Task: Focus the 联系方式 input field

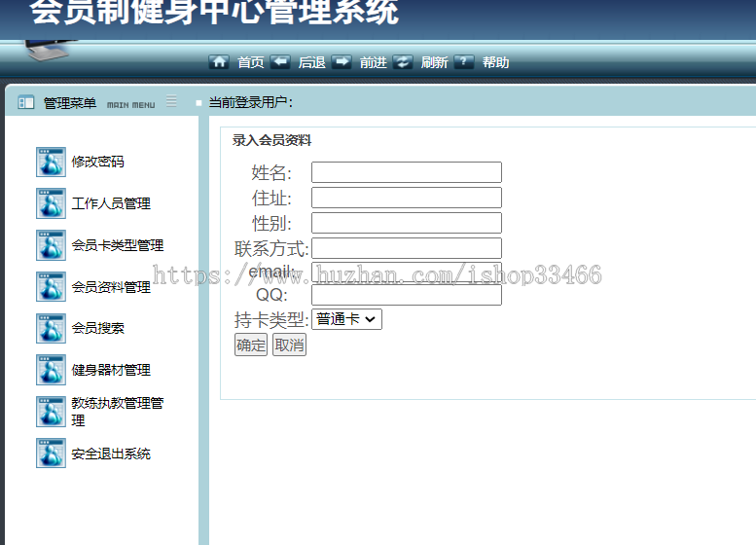Action: click(x=407, y=248)
